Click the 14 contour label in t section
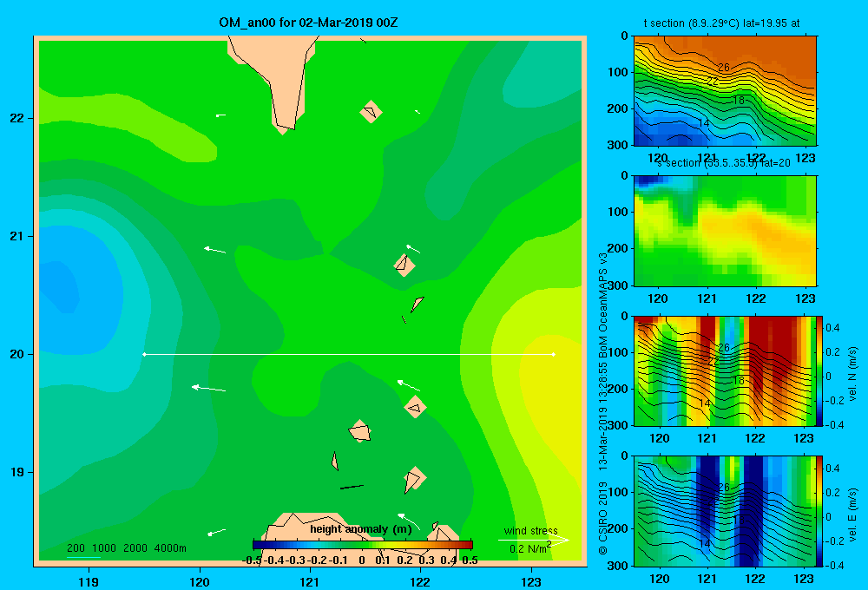 click(x=704, y=123)
